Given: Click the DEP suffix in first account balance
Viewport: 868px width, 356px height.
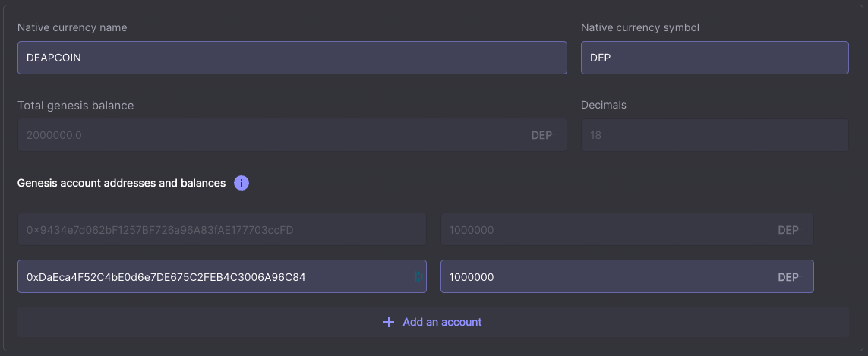Looking at the screenshot, I should [x=788, y=230].
